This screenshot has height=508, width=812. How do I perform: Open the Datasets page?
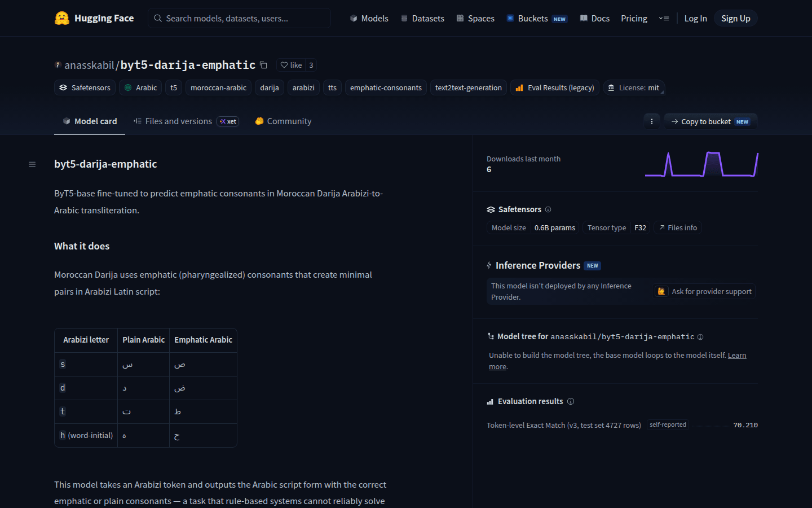(422, 18)
